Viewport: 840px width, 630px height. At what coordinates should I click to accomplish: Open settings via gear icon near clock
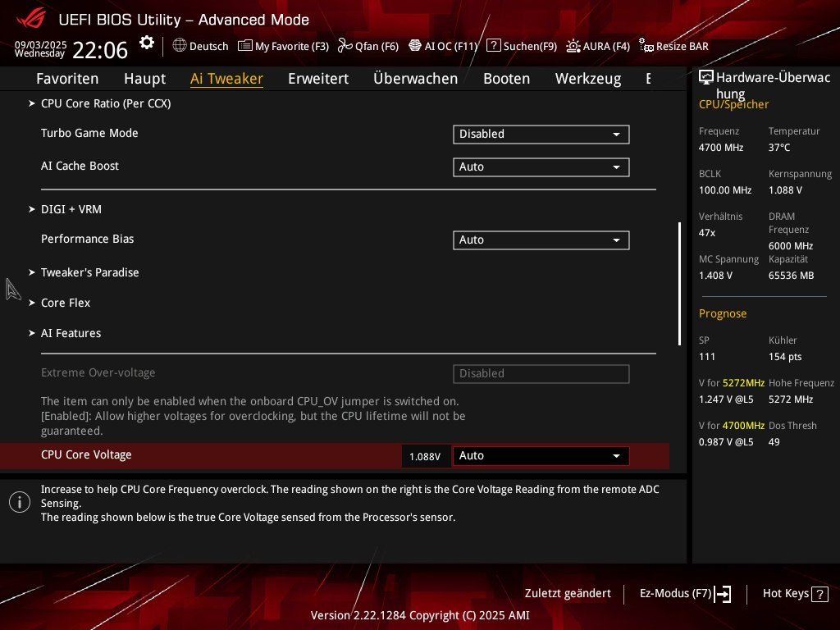coord(146,43)
